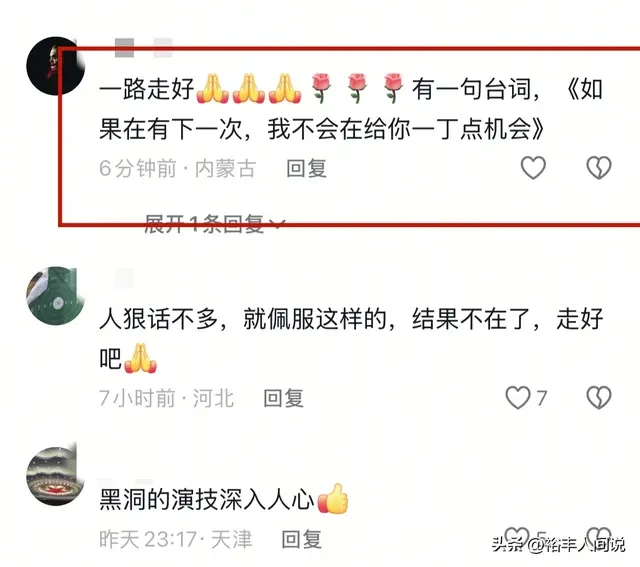Like the Tianjin comment with heart icon
This screenshot has width=640, height=567.
click(x=517, y=537)
